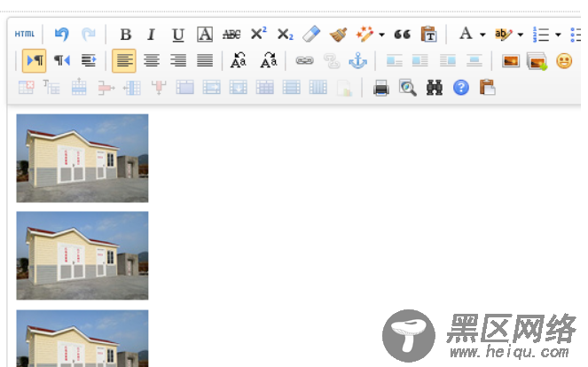Convert selection to lowercase
Viewport: 588px width, 367px height.
[x=269, y=60]
